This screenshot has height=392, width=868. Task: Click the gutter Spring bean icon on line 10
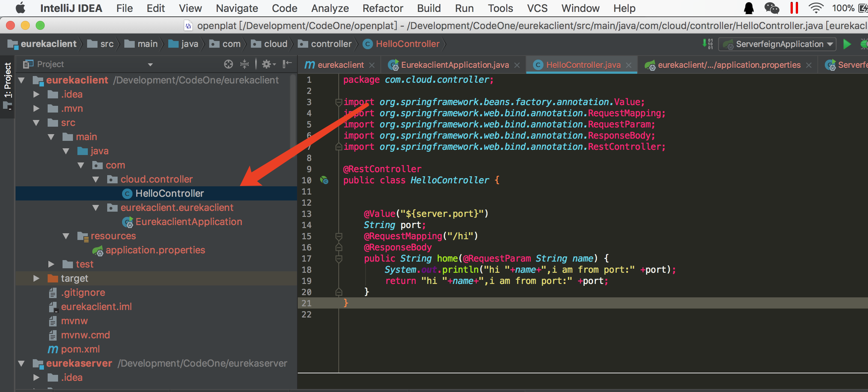324,180
